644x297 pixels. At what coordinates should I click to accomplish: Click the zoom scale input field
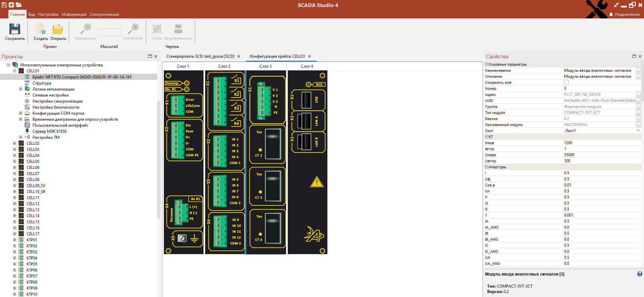point(110,32)
